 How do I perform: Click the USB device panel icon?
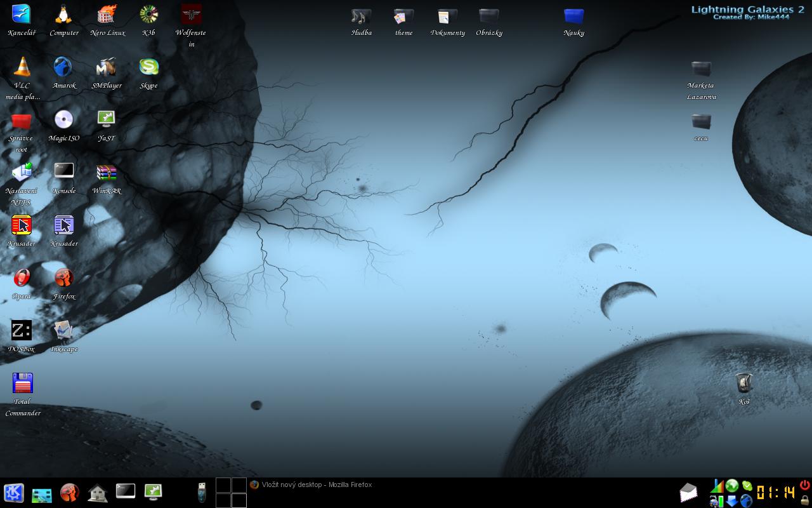pyautogui.click(x=202, y=493)
